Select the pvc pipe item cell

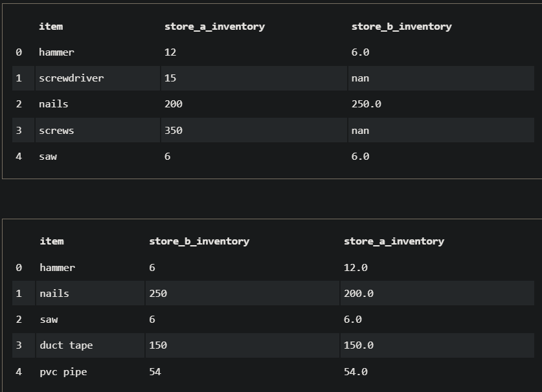point(63,372)
